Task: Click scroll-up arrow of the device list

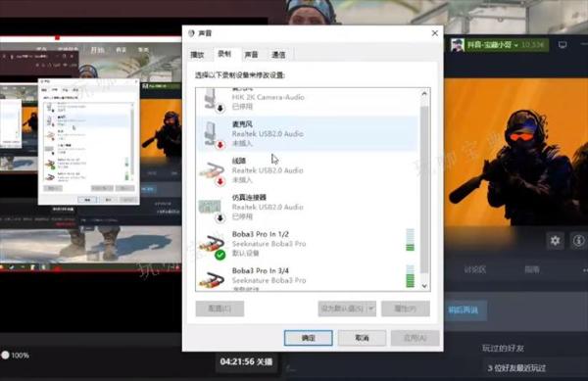Action: point(424,94)
